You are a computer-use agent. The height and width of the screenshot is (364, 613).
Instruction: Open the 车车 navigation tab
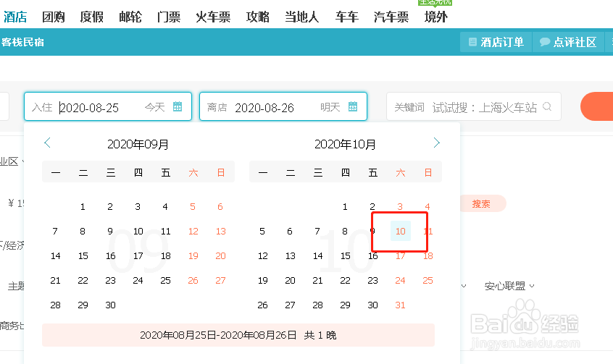click(x=347, y=17)
